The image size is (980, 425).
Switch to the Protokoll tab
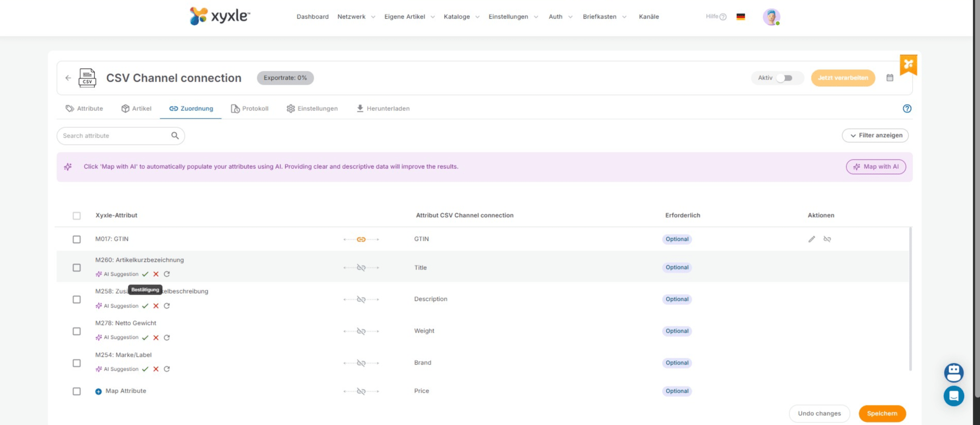[x=250, y=109]
